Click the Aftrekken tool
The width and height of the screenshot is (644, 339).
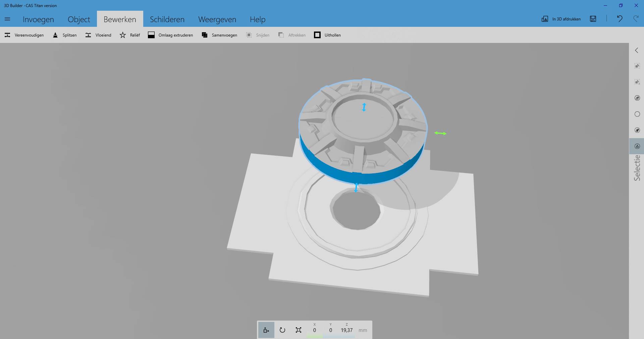(x=292, y=35)
